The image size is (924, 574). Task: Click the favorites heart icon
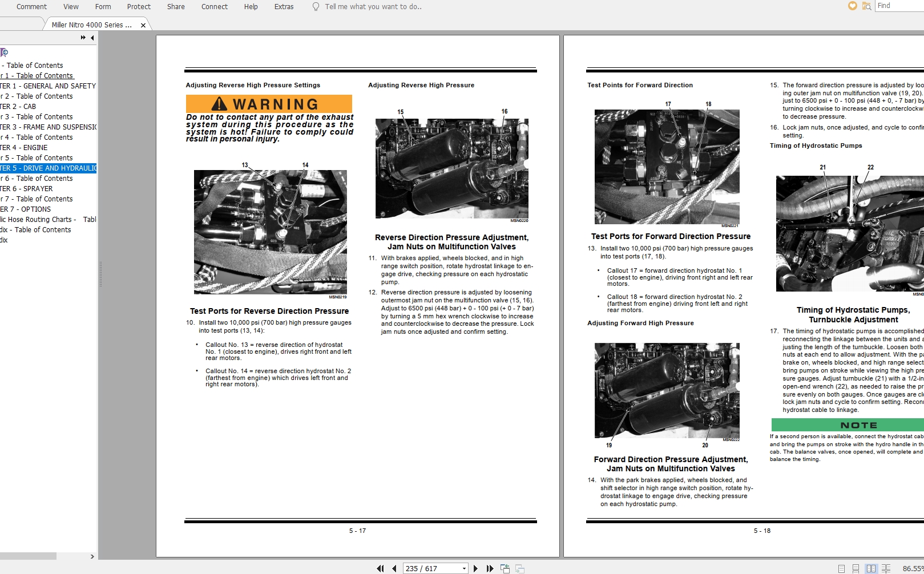pyautogui.click(x=852, y=6)
